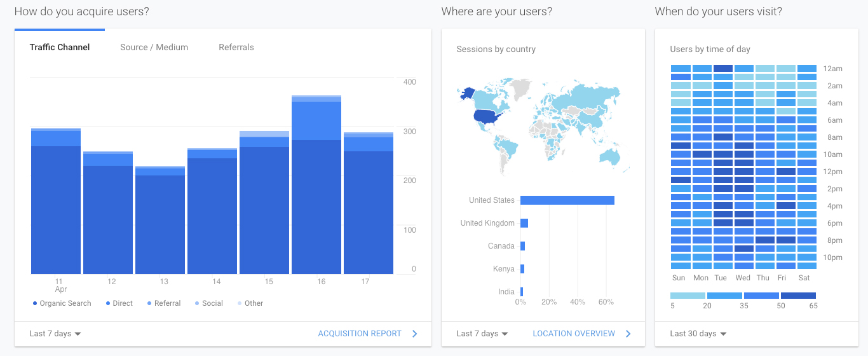
Task: Click the lightest heatmap legend swatch
Action: coord(688,296)
